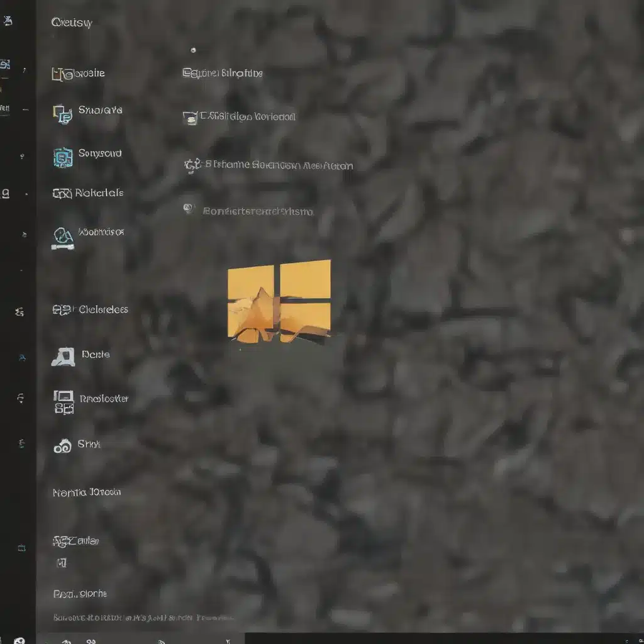
Task: Click the person-at-laptop icon in the left list
Action: coord(64,357)
